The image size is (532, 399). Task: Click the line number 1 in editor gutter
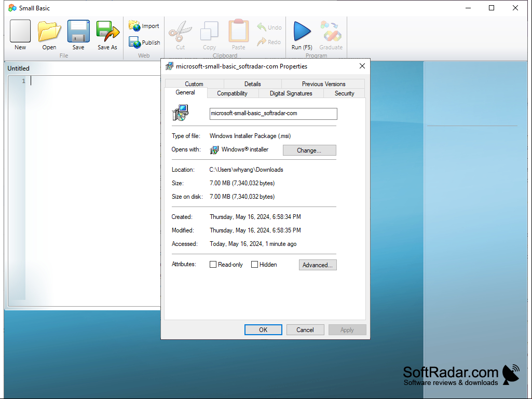tap(23, 81)
